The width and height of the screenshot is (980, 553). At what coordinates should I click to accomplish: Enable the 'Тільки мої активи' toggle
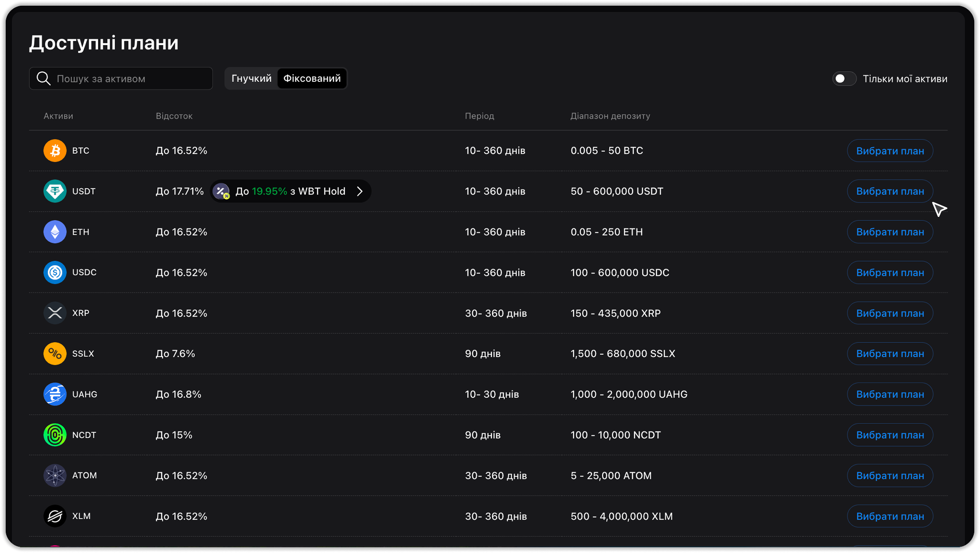[x=844, y=79]
